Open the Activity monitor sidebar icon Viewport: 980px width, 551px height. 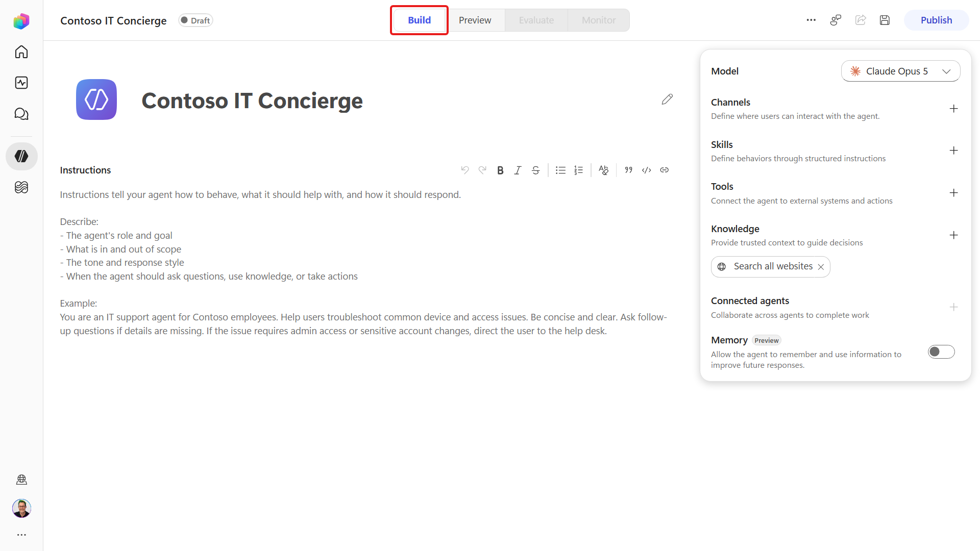pyautogui.click(x=21, y=83)
